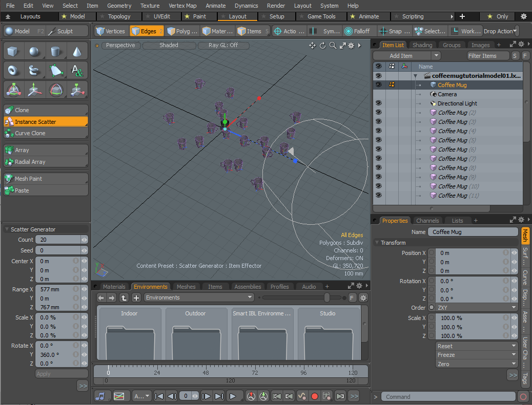Click the Add Item button
Viewport: 532px width, 405px height.
pos(401,56)
